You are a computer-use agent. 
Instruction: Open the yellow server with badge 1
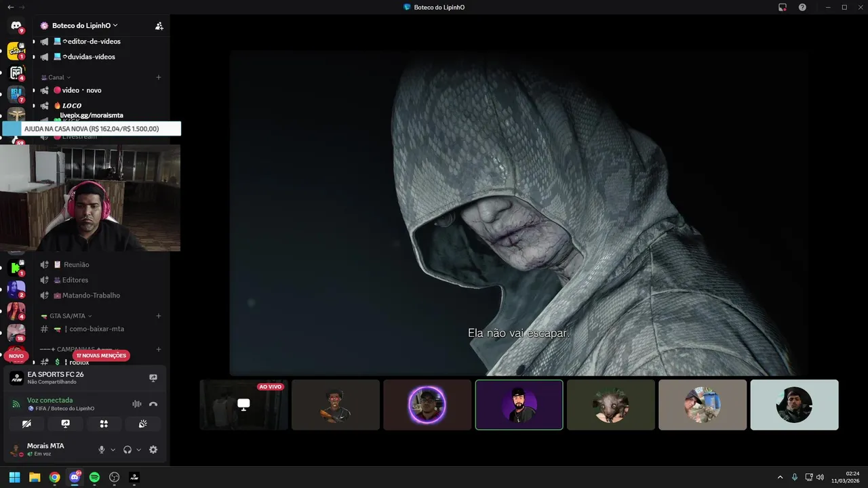click(16, 51)
